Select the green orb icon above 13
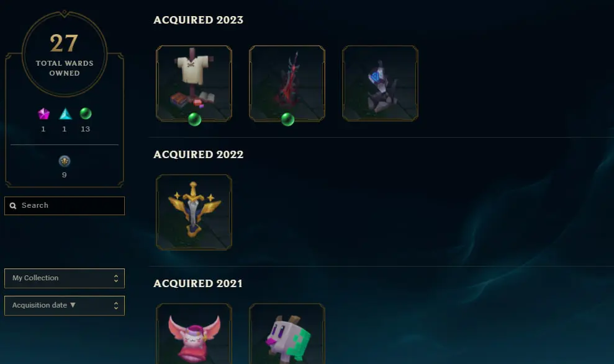The height and width of the screenshot is (364, 614). click(86, 113)
